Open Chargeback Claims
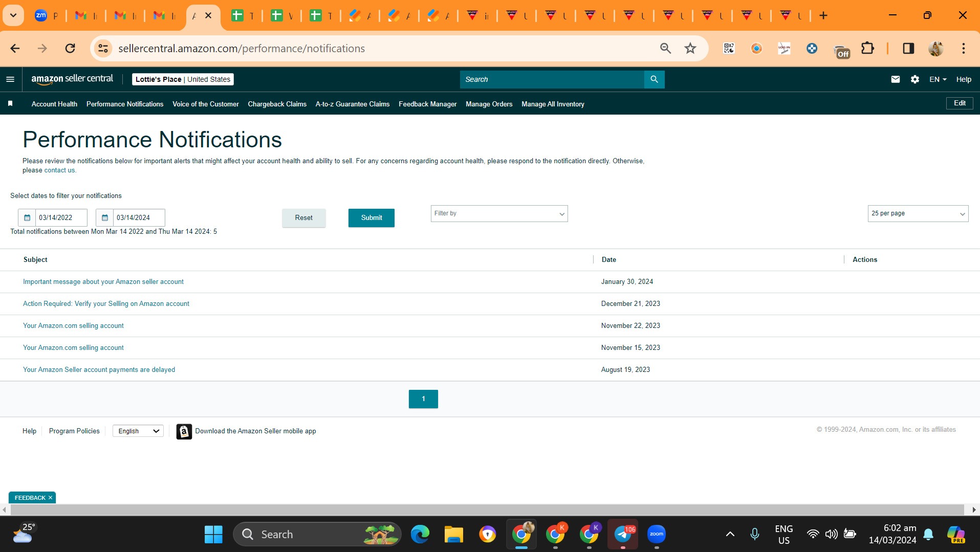980x552 pixels. point(277,104)
